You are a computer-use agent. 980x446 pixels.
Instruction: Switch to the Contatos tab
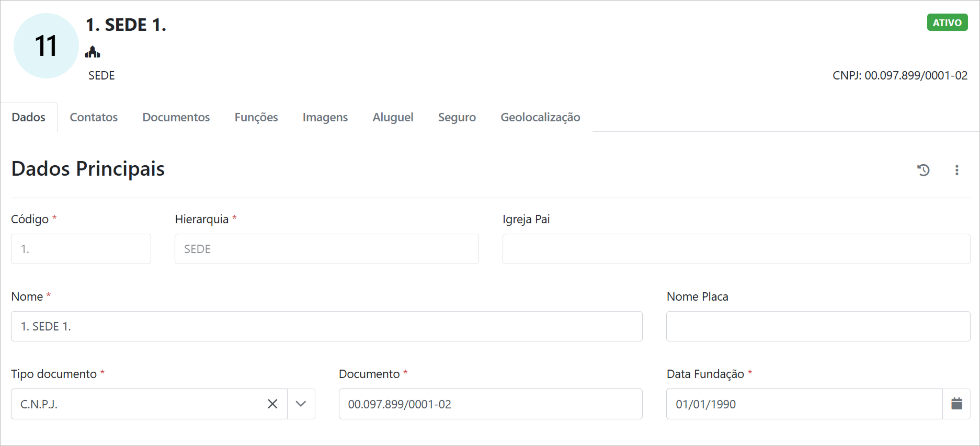pyautogui.click(x=94, y=117)
